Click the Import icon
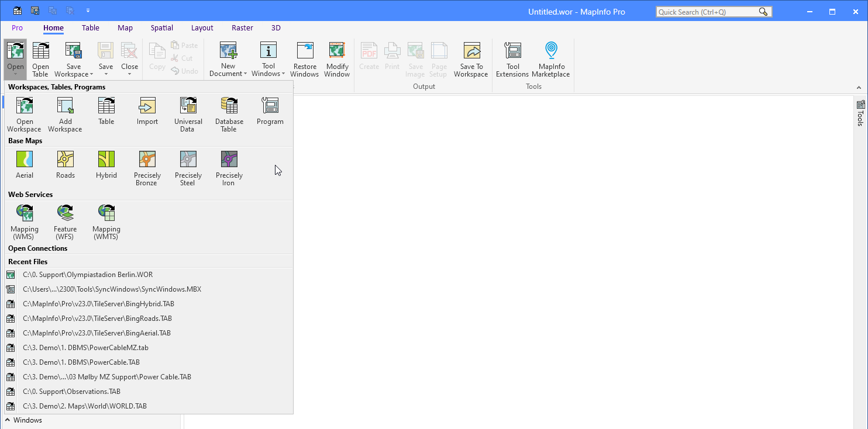This screenshot has width=868, height=429. (147, 111)
